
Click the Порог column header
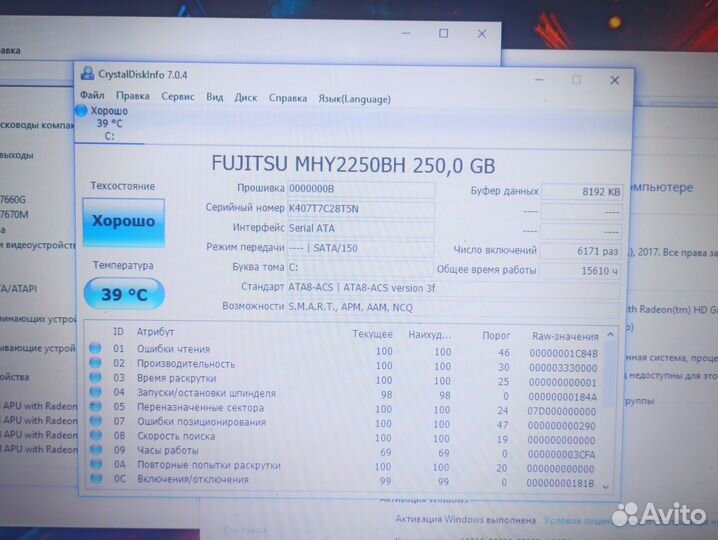(496, 336)
